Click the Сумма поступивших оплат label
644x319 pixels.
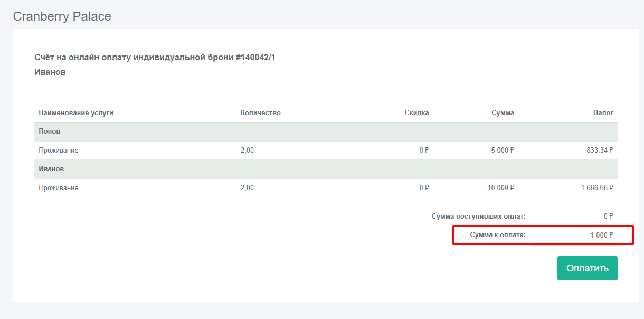pyautogui.click(x=478, y=216)
